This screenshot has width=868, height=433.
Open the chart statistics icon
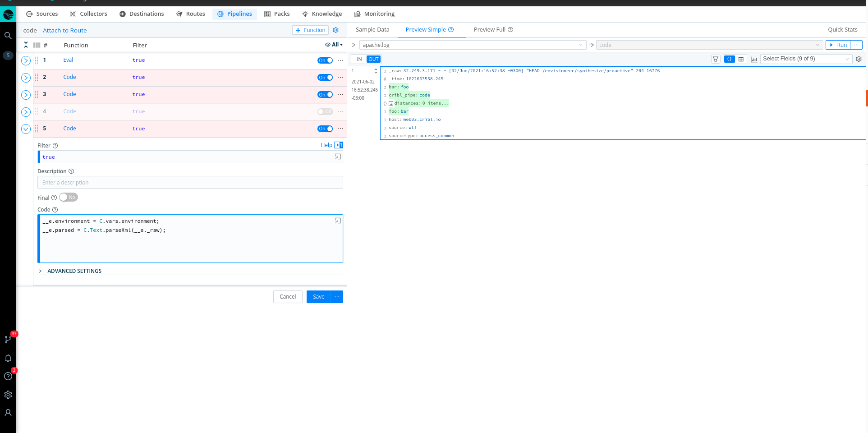753,59
